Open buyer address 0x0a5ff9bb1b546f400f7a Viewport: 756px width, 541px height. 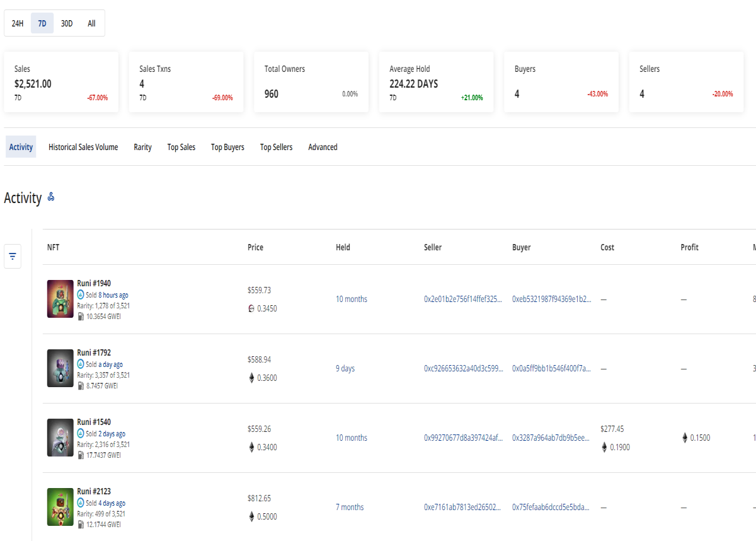[x=552, y=369]
